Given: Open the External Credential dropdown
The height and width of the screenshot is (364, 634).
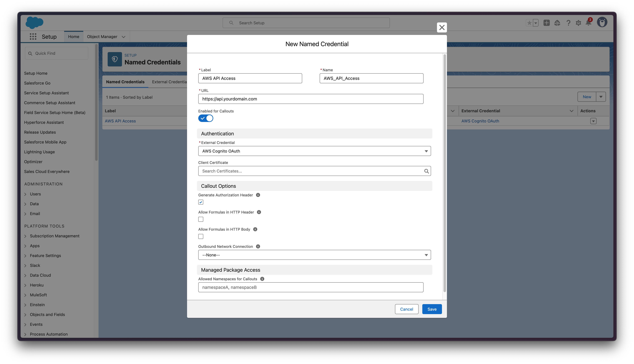Looking at the screenshot, I should click(x=315, y=151).
